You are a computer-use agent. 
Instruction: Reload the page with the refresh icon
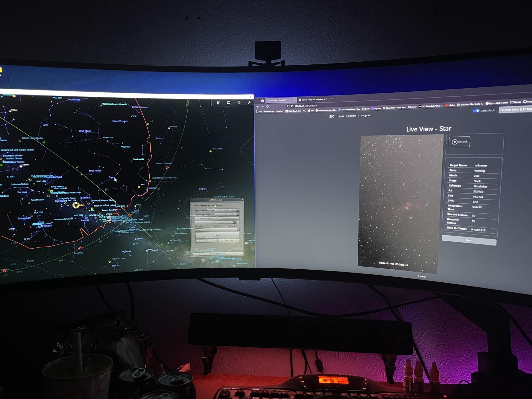click(x=267, y=106)
